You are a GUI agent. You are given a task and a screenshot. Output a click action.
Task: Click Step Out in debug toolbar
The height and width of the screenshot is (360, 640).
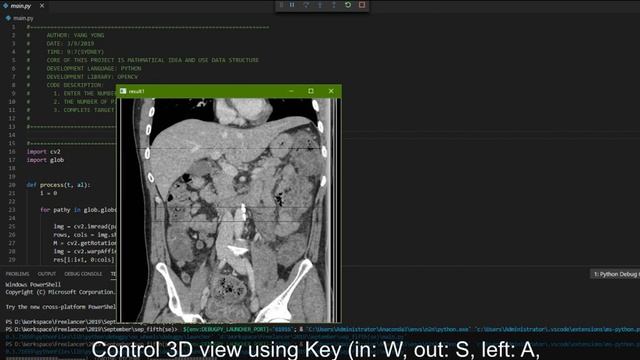[334, 5]
